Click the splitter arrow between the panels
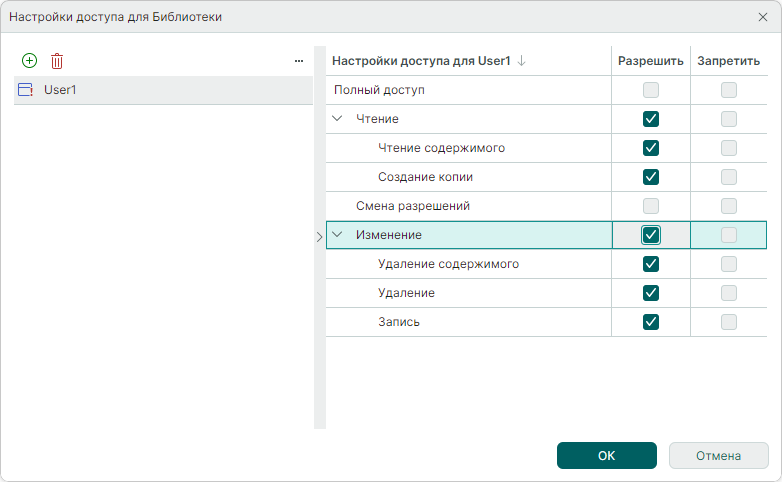782x482 pixels. pyautogui.click(x=319, y=237)
